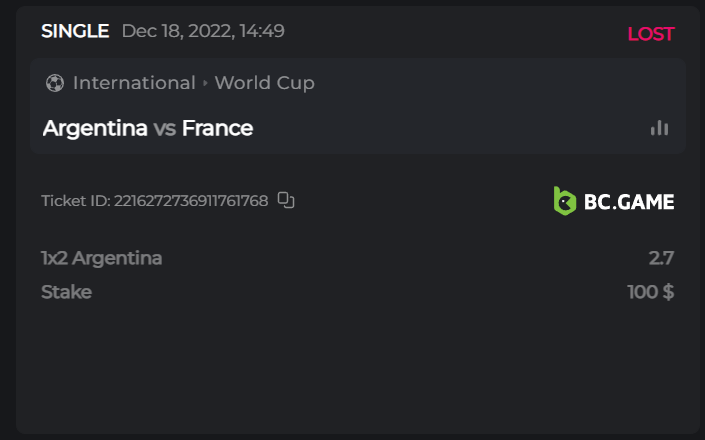705x440 pixels.
Task: Click the "Ticket ID:" label text
Action: 76,200
